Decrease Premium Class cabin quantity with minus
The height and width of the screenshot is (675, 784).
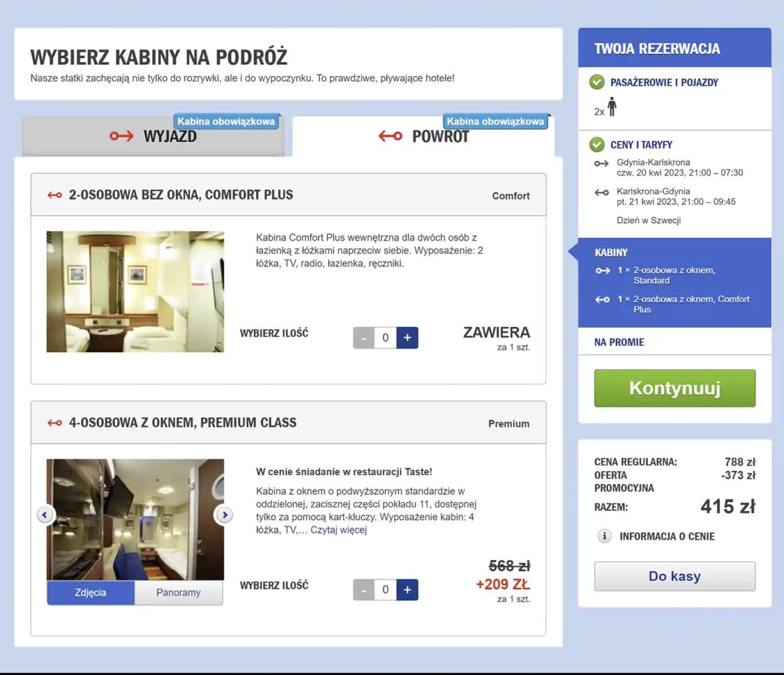[x=364, y=589]
